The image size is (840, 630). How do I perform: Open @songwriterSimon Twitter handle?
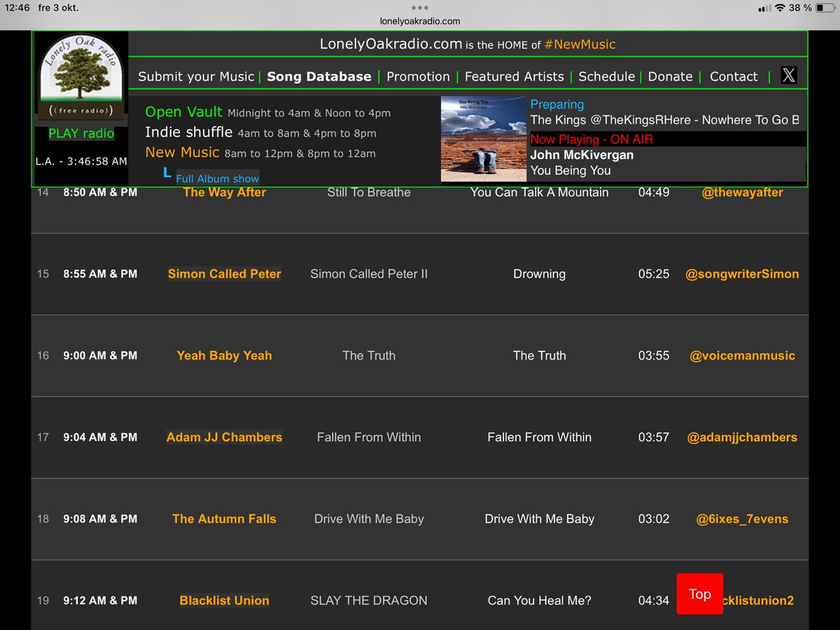[x=742, y=274]
